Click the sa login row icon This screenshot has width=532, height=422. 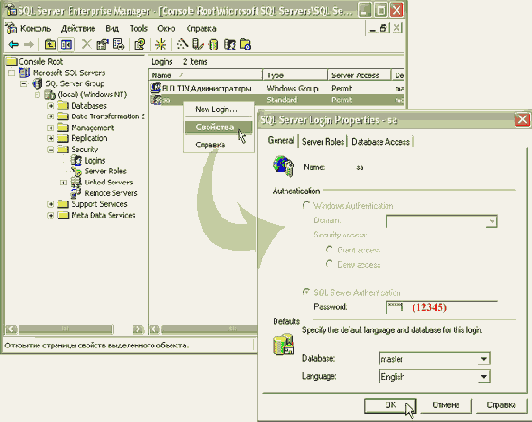click(x=156, y=100)
